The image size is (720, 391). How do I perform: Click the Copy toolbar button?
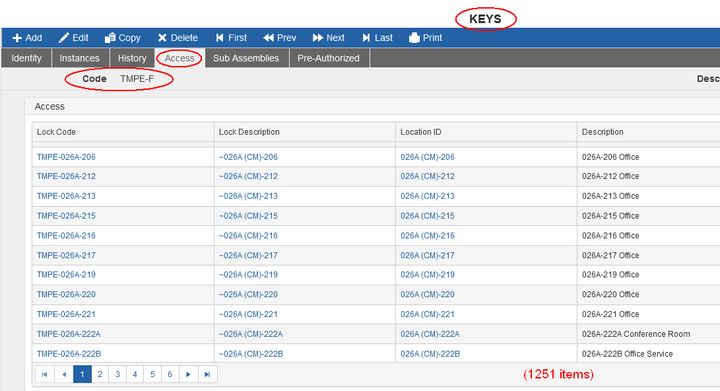click(123, 38)
